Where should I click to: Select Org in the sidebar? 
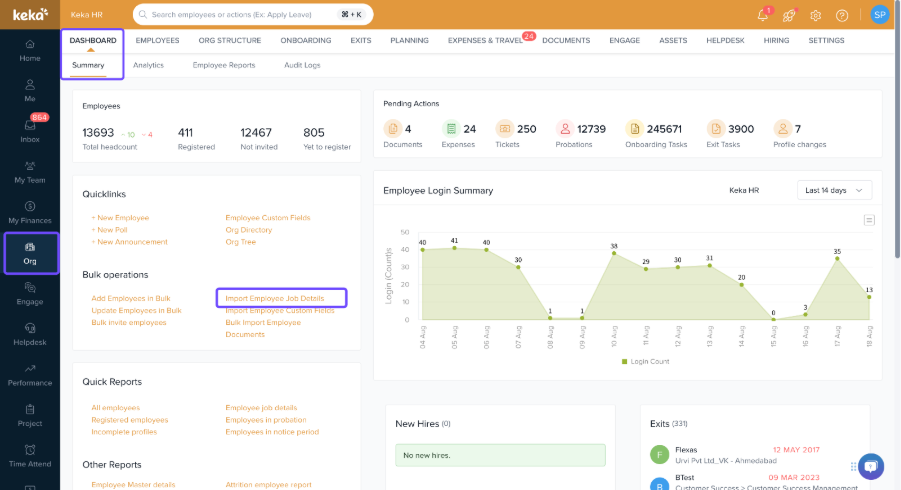[30, 253]
